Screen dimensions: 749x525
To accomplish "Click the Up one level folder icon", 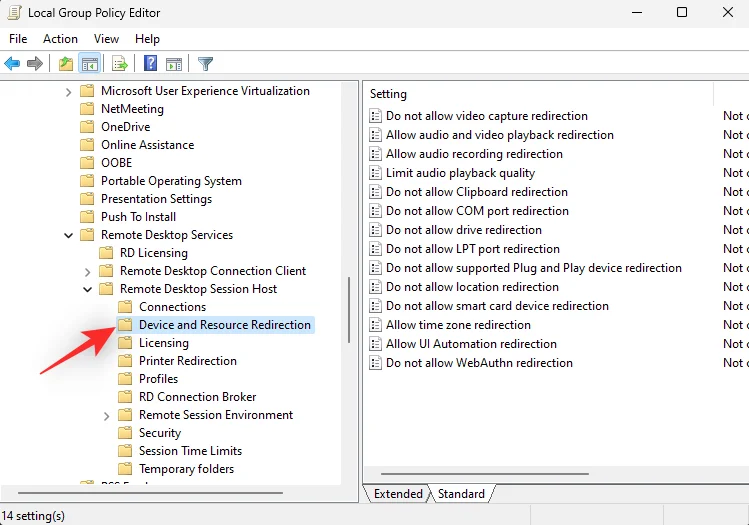I will (x=66, y=64).
